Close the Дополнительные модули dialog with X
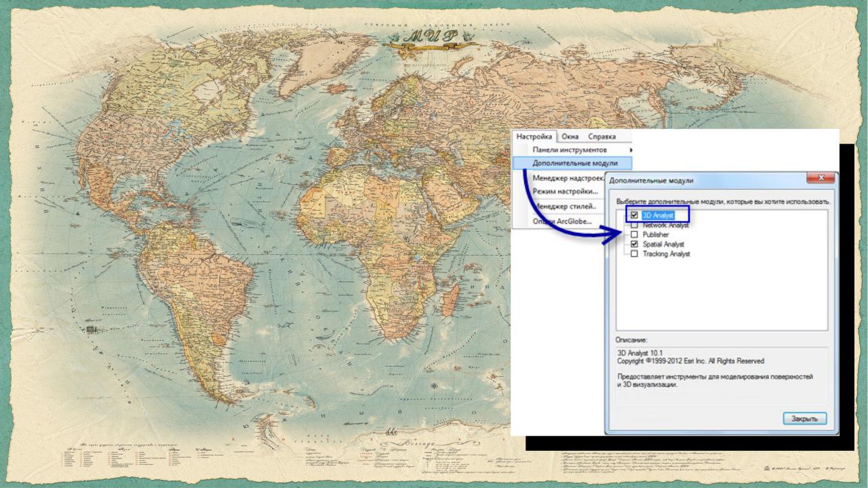This screenshot has width=868, height=488. (821, 178)
